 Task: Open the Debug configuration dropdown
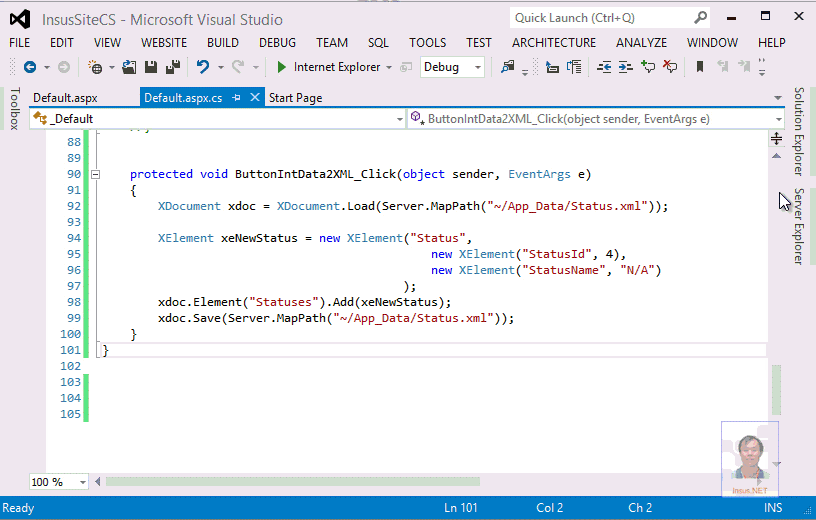478,67
